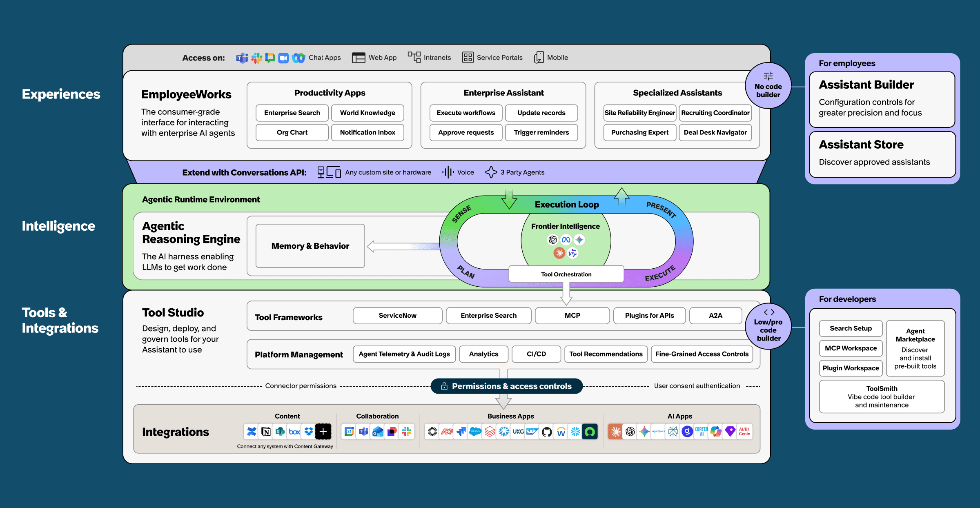Select the Execute workflows box
The width and height of the screenshot is (980, 508).
(466, 113)
